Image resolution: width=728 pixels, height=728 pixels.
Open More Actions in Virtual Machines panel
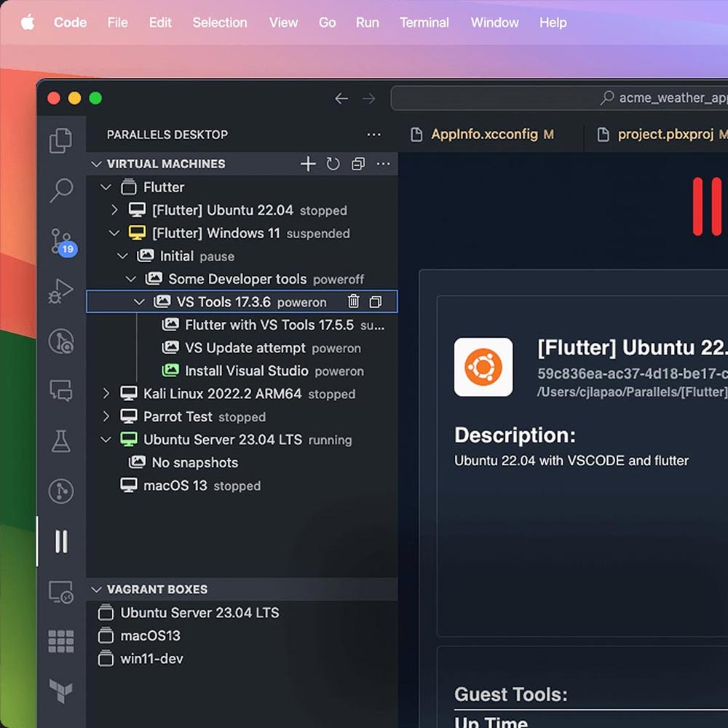point(383,164)
